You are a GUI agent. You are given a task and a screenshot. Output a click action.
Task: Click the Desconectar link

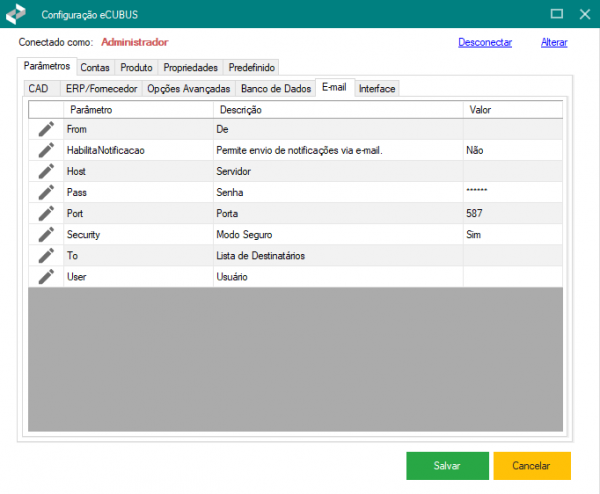tap(485, 42)
